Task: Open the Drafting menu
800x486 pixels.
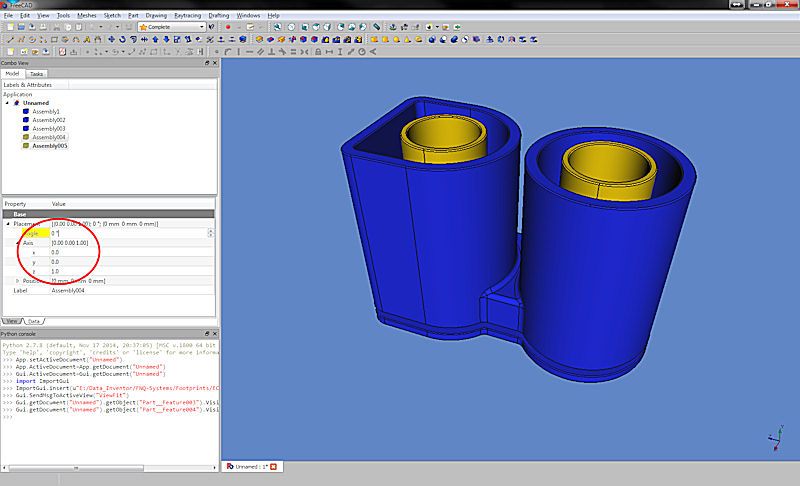Action: (x=218, y=15)
